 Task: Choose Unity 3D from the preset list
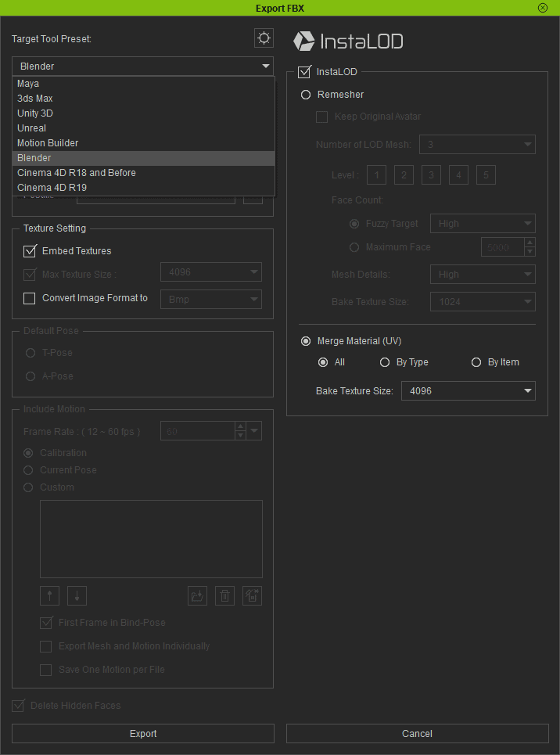coord(143,113)
